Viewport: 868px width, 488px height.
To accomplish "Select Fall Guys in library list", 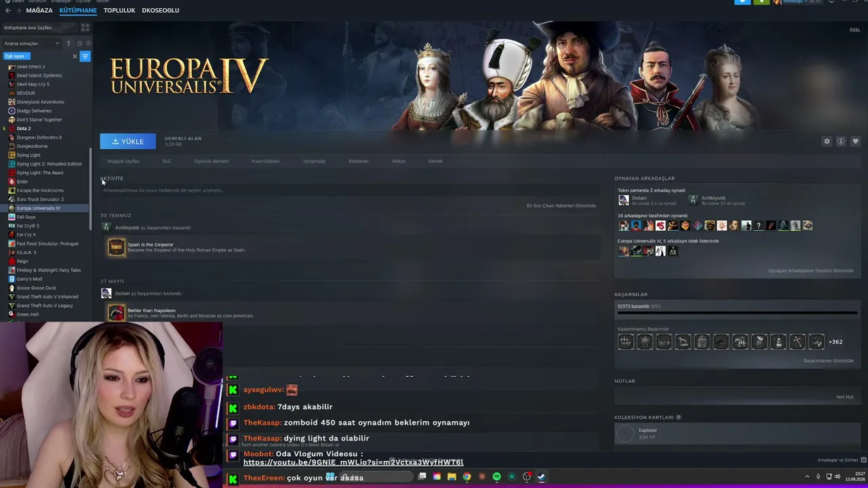I will pos(26,217).
